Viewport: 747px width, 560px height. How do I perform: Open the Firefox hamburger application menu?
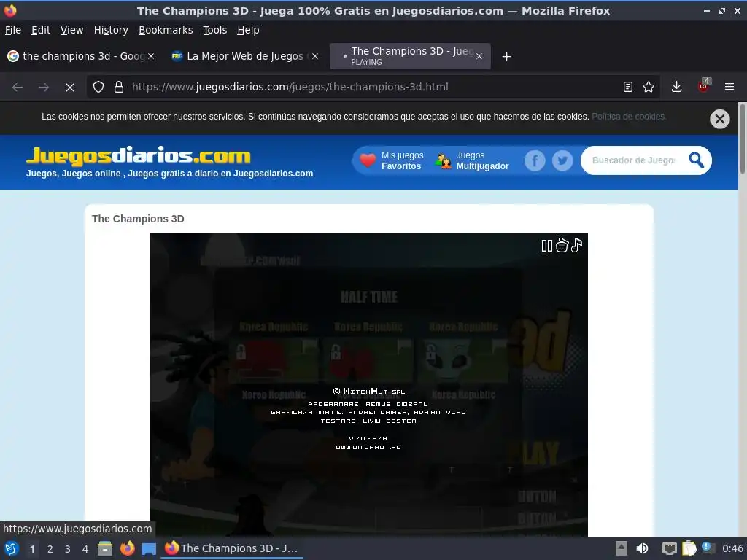coord(729,87)
